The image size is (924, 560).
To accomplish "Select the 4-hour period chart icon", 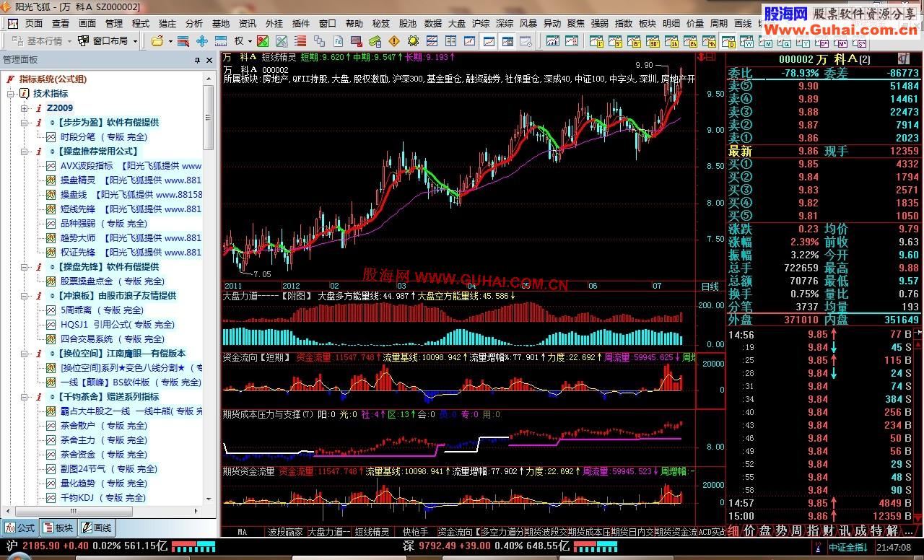I will [x=709, y=41].
